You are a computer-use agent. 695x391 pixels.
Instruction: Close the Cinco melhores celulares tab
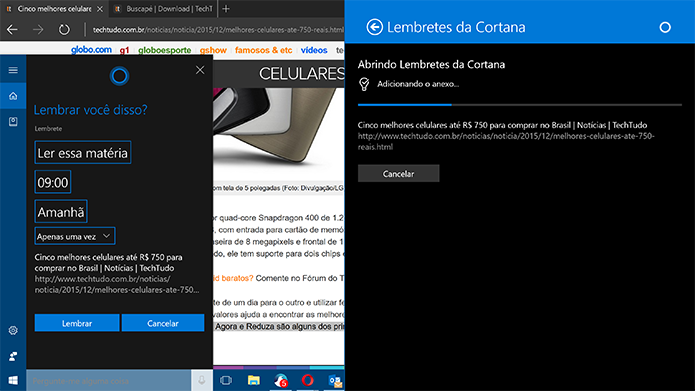[x=100, y=9]
